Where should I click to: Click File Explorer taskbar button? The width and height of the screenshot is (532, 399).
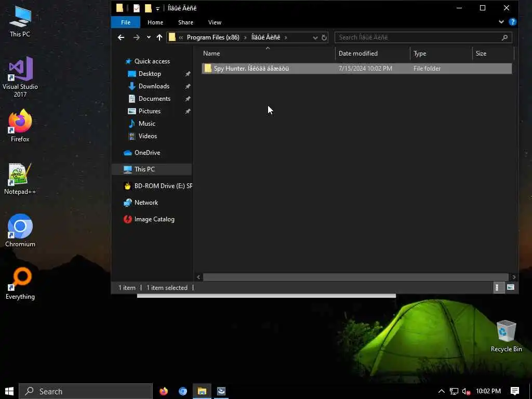coord(202,391)
